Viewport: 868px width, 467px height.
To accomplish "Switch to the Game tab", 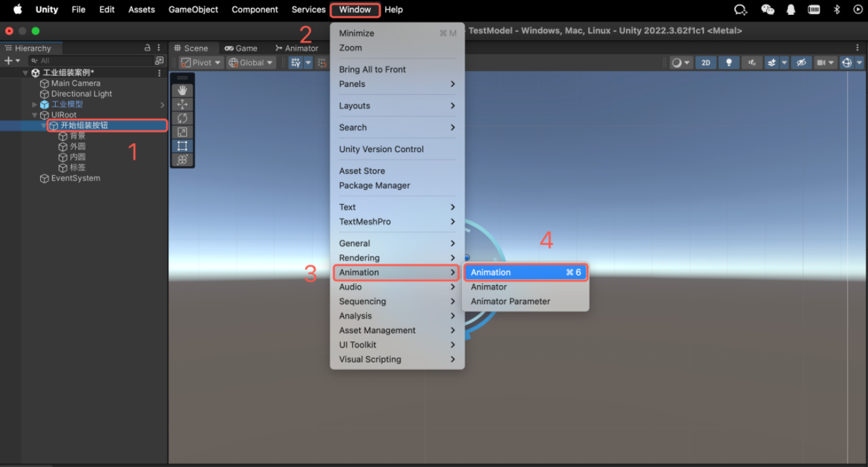I will 241,48.
